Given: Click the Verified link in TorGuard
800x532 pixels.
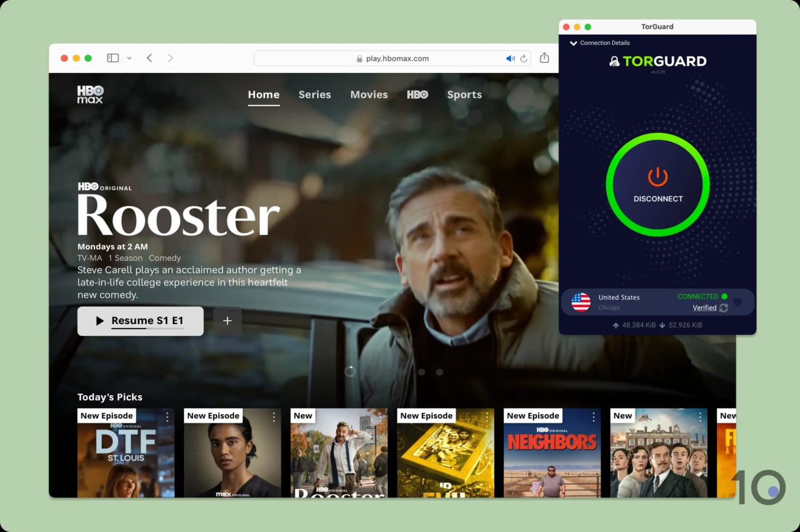Looking at the screenshot, I should point(704,308).
